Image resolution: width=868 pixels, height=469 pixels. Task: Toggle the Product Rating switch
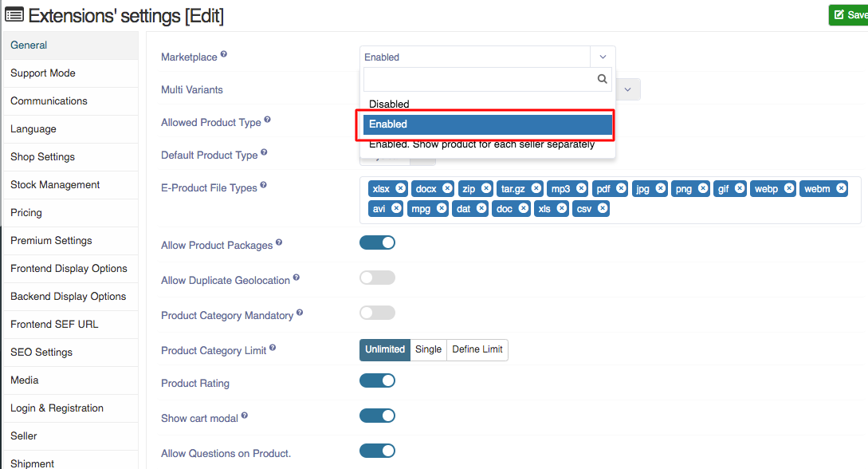coord(377,380)
